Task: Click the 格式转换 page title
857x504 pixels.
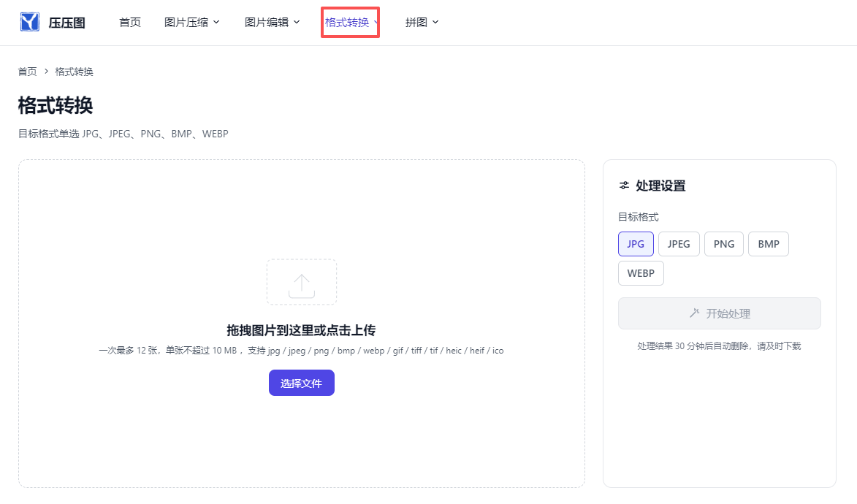Action: tap(56, 105)
